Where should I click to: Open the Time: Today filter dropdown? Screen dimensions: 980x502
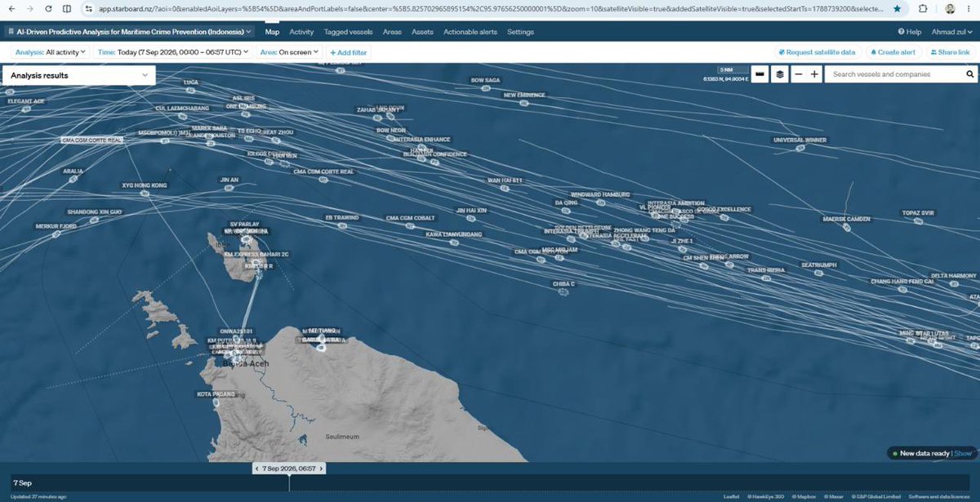point(172,52)
